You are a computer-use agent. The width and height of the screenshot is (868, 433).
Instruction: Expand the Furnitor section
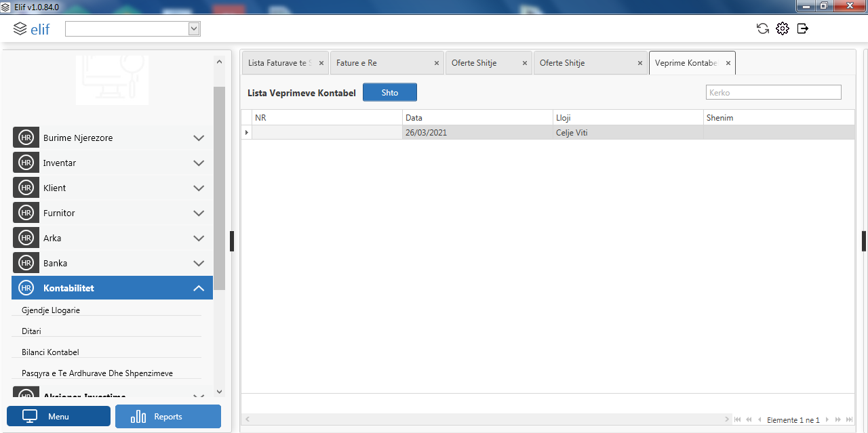coord(199,213)
